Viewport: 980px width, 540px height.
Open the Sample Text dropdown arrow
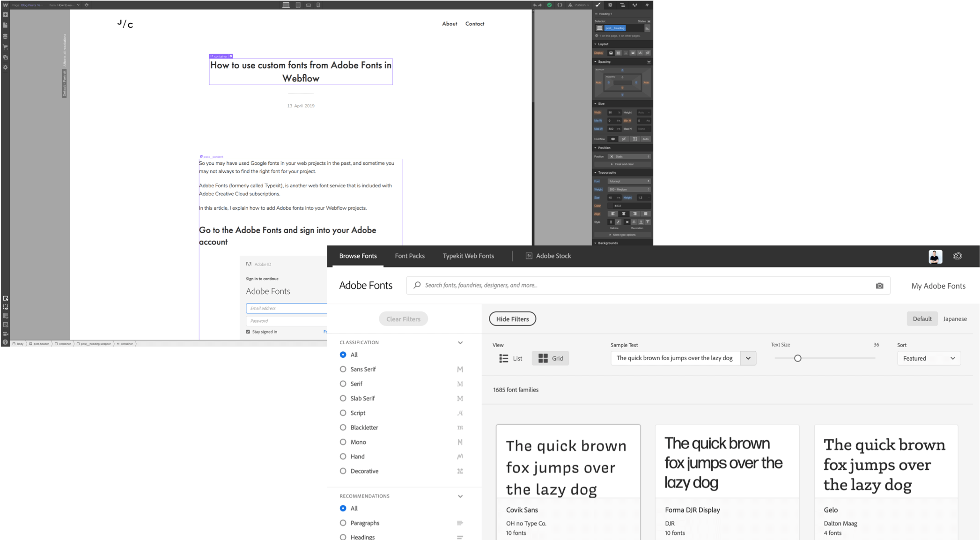pos(748,358)
